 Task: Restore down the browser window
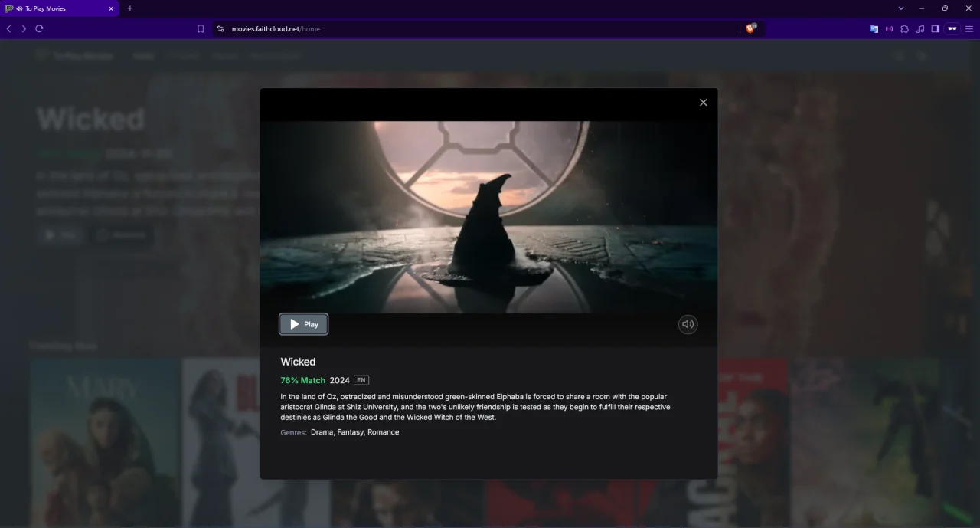[x=945, y=8]
